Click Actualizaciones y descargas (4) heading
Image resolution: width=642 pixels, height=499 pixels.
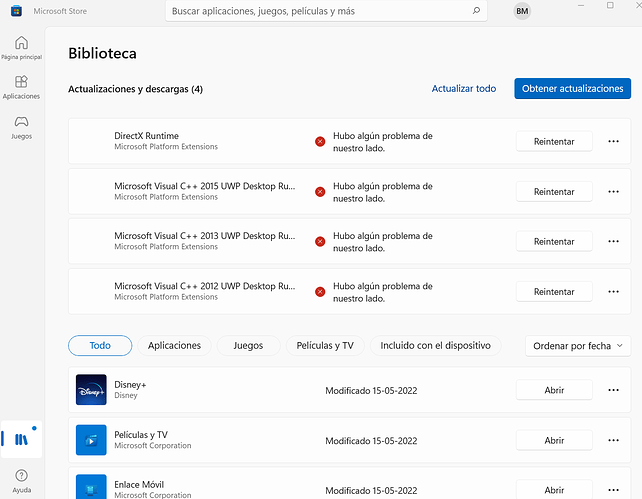point(136,89)
